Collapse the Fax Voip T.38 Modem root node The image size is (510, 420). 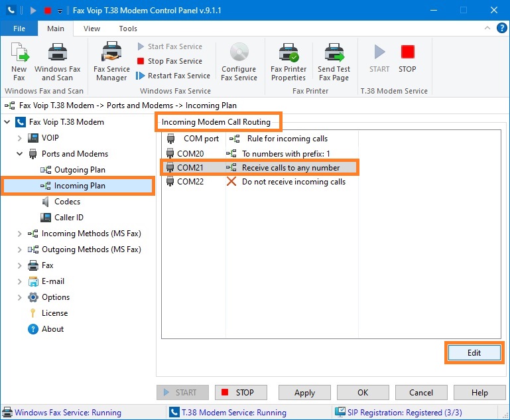click(x=7, y=122)
